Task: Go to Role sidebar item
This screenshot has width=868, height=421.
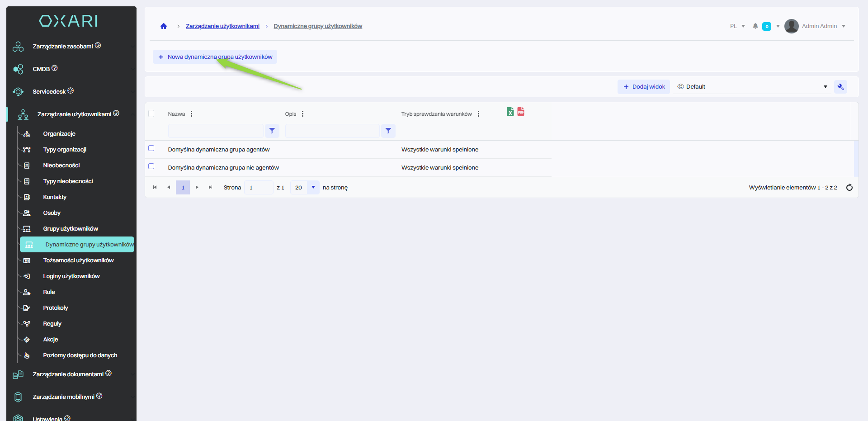Action: click(49, 292)
